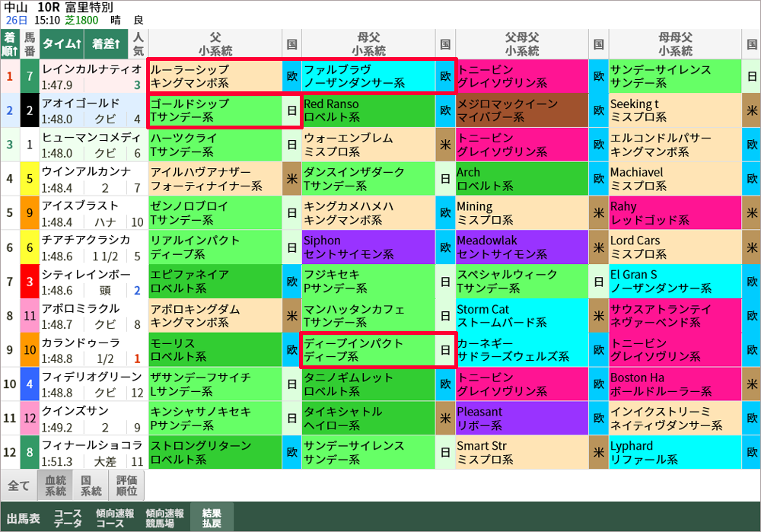
Task: Click sire cell モーリス
Action: pyautogui.click(x=215, y=349)
